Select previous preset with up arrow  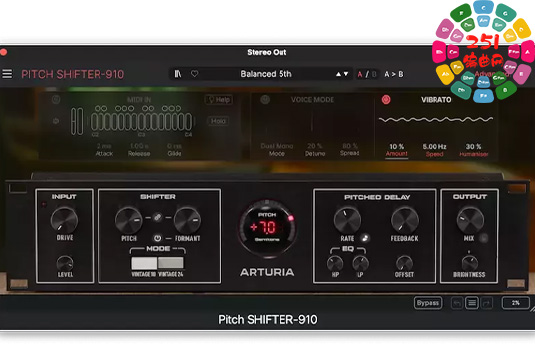[x=338, y=74]
